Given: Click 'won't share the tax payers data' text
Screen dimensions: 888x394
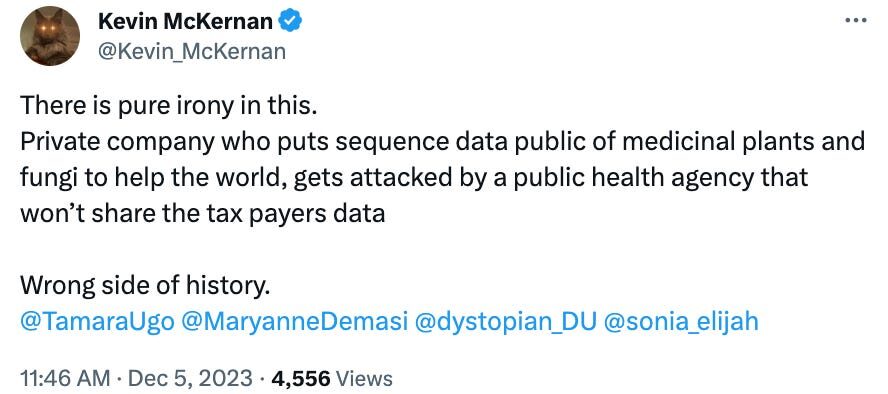Looking at the screenshot, I should tap(203, 214).
